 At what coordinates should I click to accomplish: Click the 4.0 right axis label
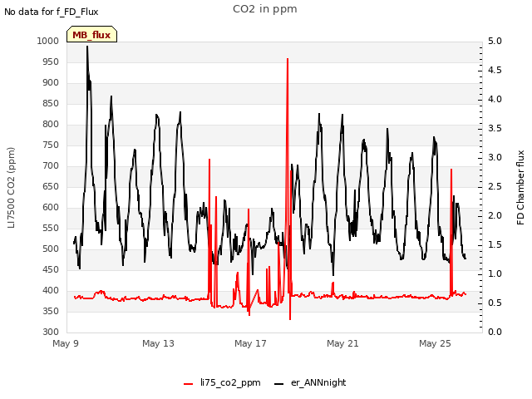pyautogui.click(x=495, y=99)
